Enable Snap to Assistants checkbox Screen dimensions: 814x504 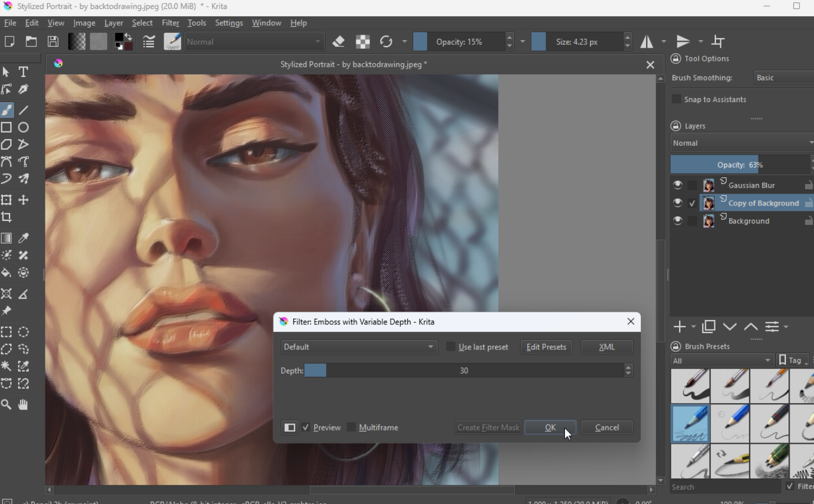(x=676, y=99)
